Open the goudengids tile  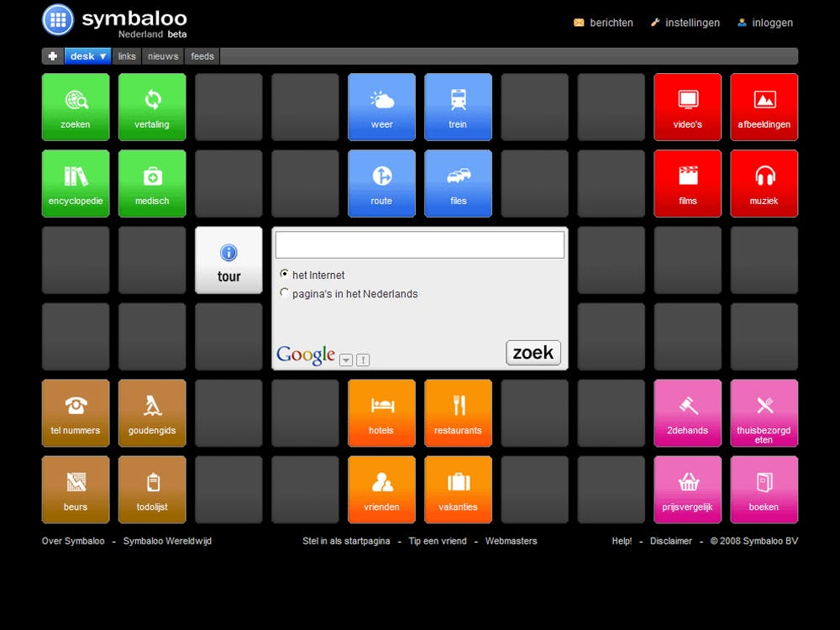coord(152,413)
